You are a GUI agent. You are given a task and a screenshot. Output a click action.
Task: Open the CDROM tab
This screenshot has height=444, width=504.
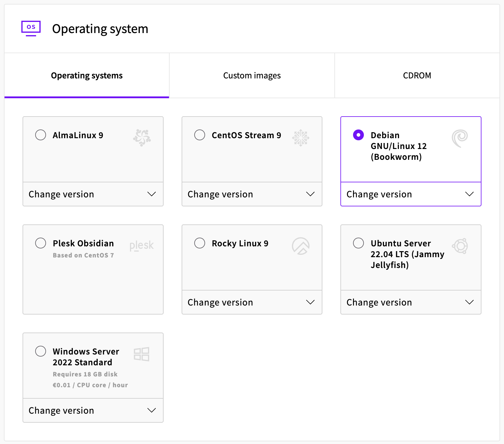click(417, 75)
